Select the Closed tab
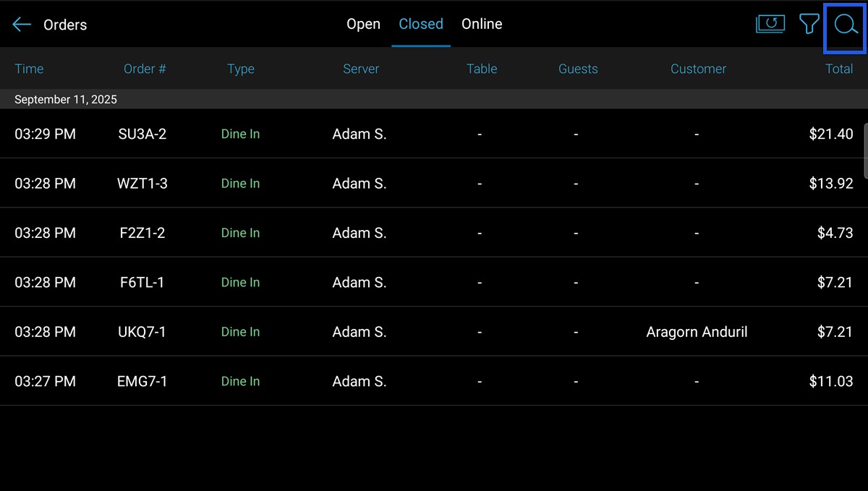Image resolution: width=868 pixels, height=491 pixels. click(x=421, y=24)
